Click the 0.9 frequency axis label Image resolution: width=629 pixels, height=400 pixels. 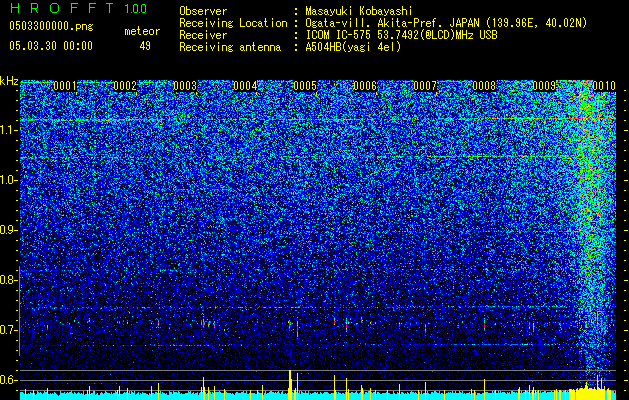click(x=8, y=230)
